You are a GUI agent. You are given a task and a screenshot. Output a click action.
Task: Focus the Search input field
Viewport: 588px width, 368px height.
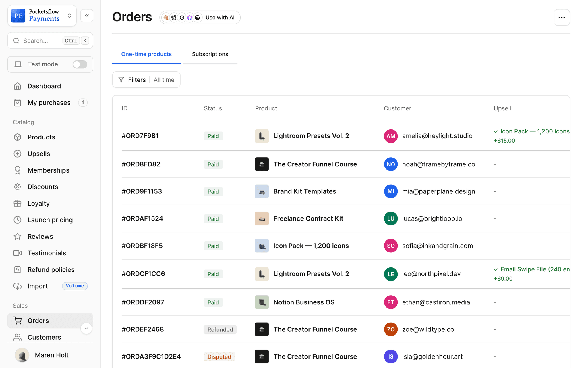(x=50, y=41)
